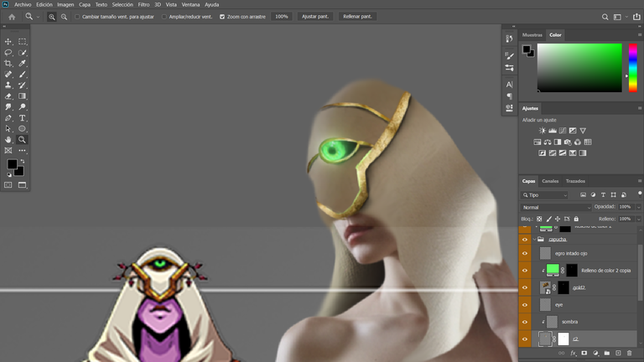Viewport: 644px width, 362px height.
Task: Open the Relleno dropdown arrow
Action: (638, 220)
